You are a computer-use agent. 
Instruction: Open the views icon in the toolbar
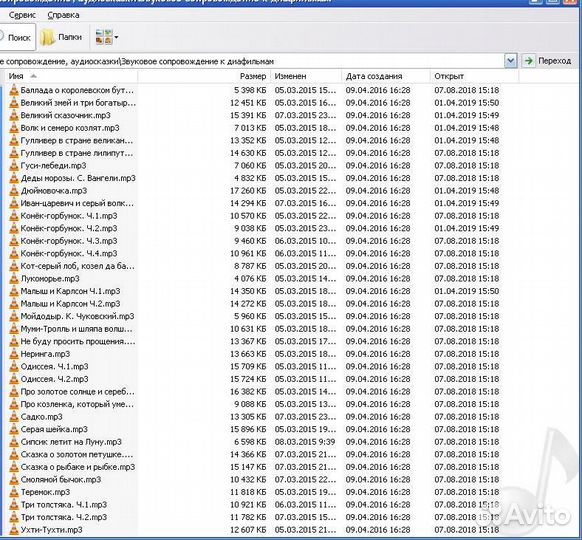[104, 37]
